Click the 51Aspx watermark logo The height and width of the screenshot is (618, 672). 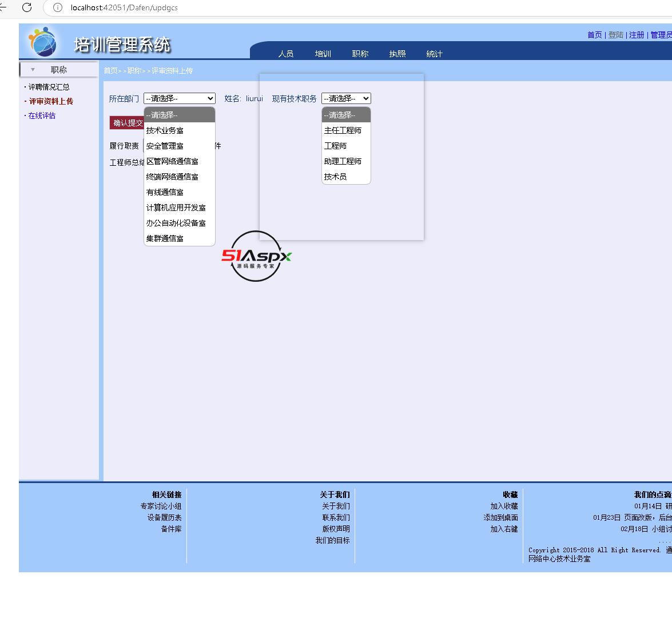(x=256, y=256)
